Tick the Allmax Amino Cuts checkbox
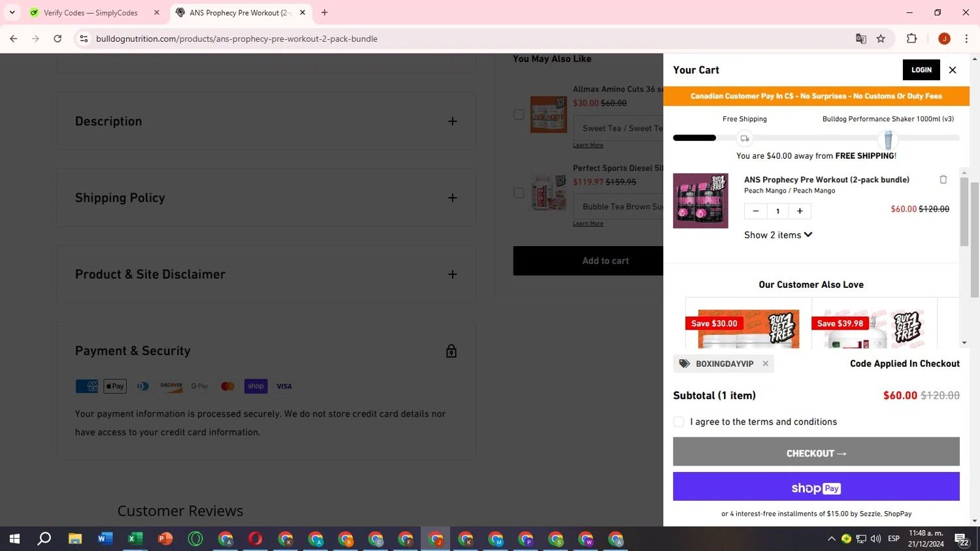980x551 pixels. point(519,114)
